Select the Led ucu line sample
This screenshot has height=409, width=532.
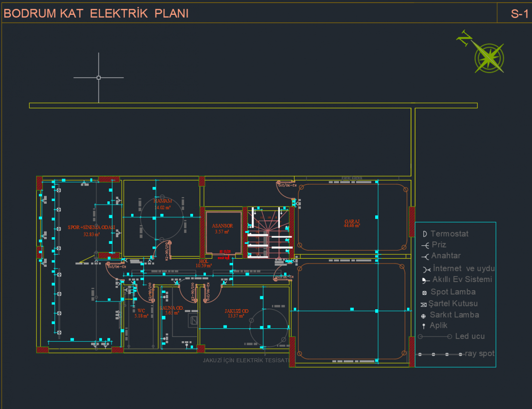coord(435,336)
